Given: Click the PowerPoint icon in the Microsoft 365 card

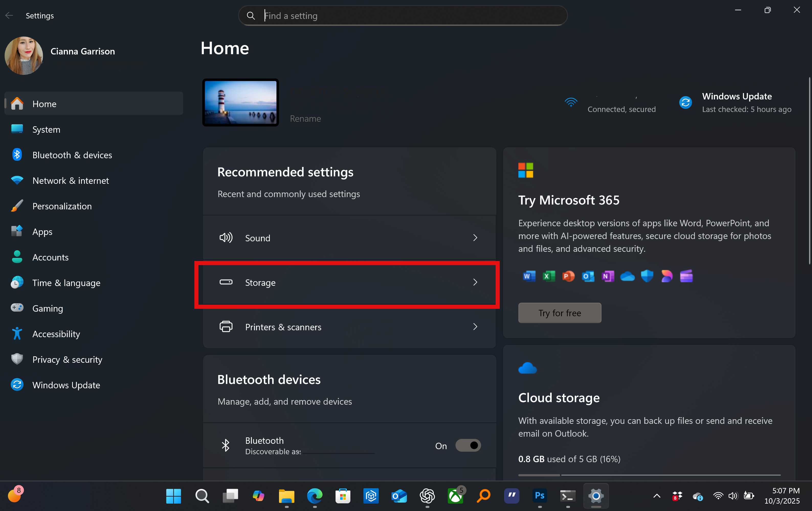Looking at the screenshot, I should (x=568, y=276).
